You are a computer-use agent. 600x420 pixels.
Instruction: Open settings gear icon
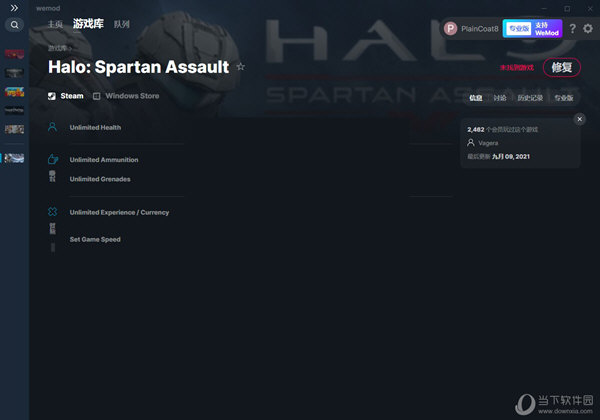coord(588,29)
